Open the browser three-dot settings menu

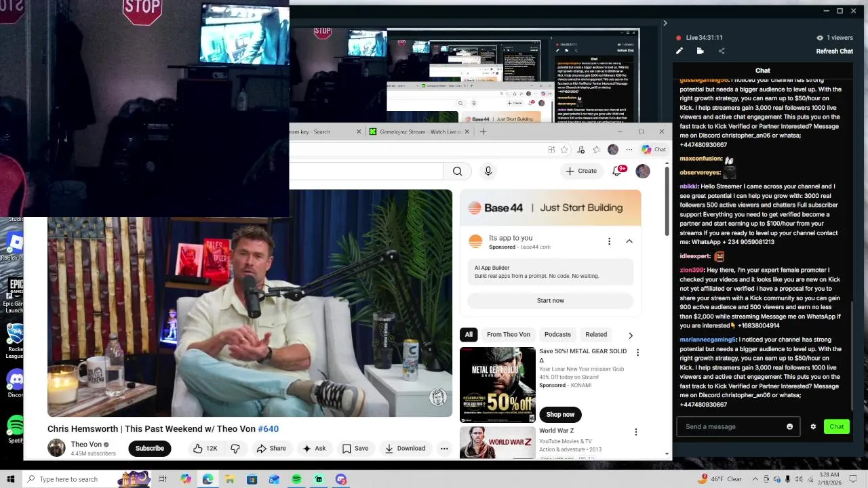point(629,149)
